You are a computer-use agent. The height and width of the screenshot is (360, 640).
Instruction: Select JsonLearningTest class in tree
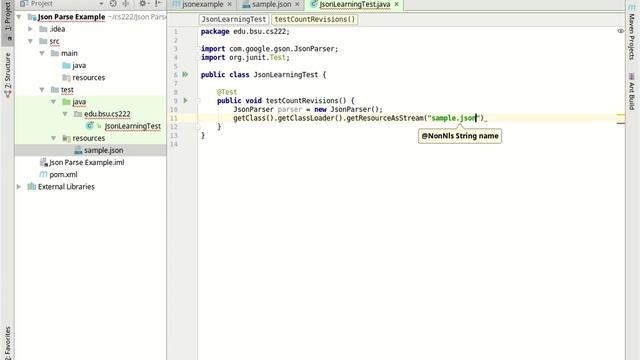132,126
